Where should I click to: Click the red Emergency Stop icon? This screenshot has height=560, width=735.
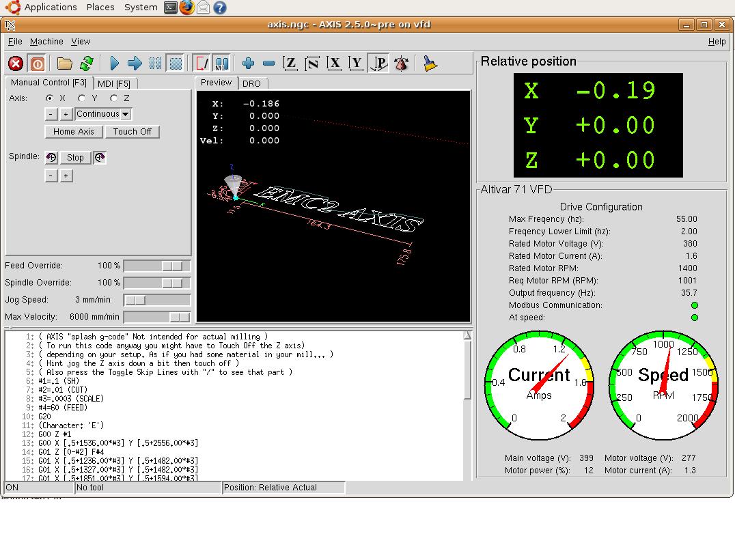click(x=16, y=64)
